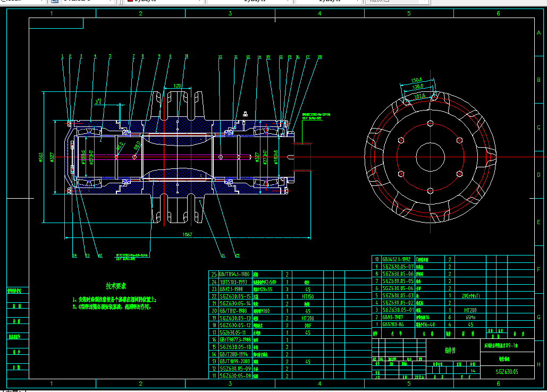Select standard GB/T812-1988 in parts list
The height and width of the screenshot is (392, 547).
click(x=233, y=311)
